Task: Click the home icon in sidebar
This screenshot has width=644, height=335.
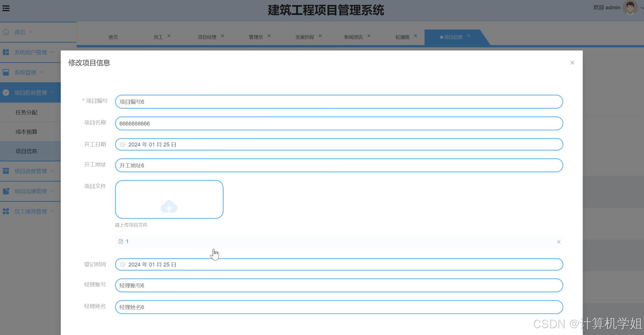Action: coord(6,32)
